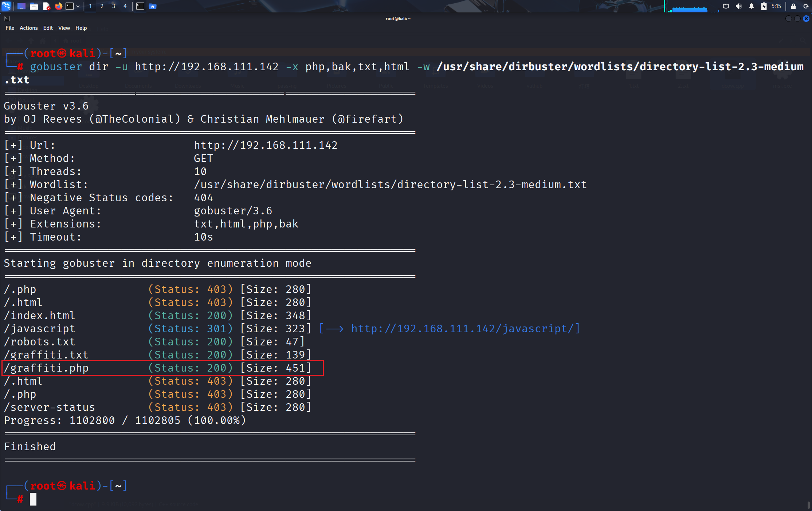Switch to workspace 4

(125, 6)
